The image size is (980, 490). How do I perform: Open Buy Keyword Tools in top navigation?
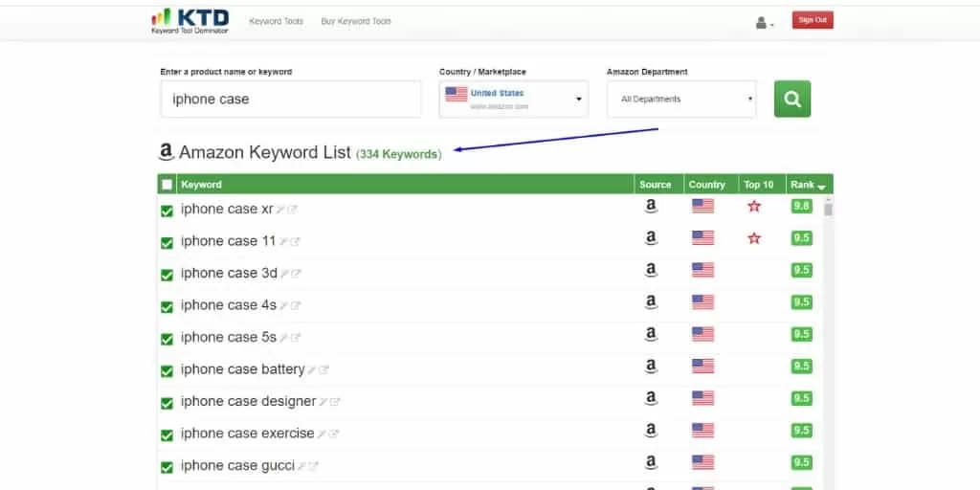click(356, 21)
